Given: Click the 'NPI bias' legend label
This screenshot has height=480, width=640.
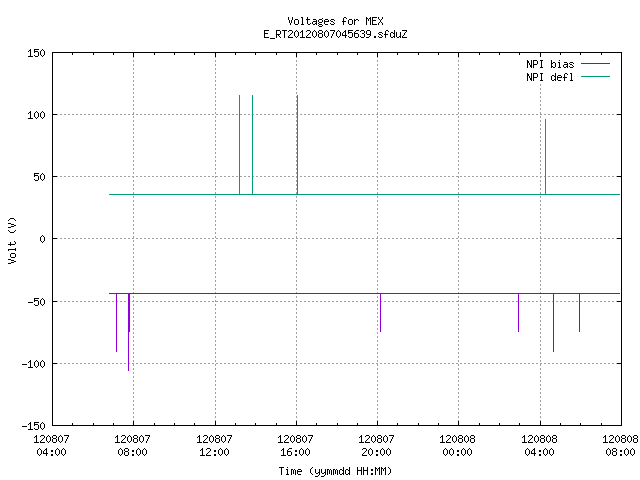Looking at the screenshot, I should (x=550, y=64).
